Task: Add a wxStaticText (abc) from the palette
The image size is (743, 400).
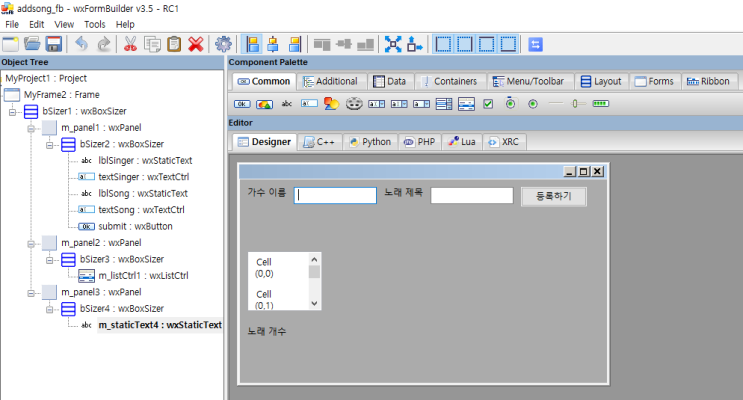Action: click(x=287, y=104)
